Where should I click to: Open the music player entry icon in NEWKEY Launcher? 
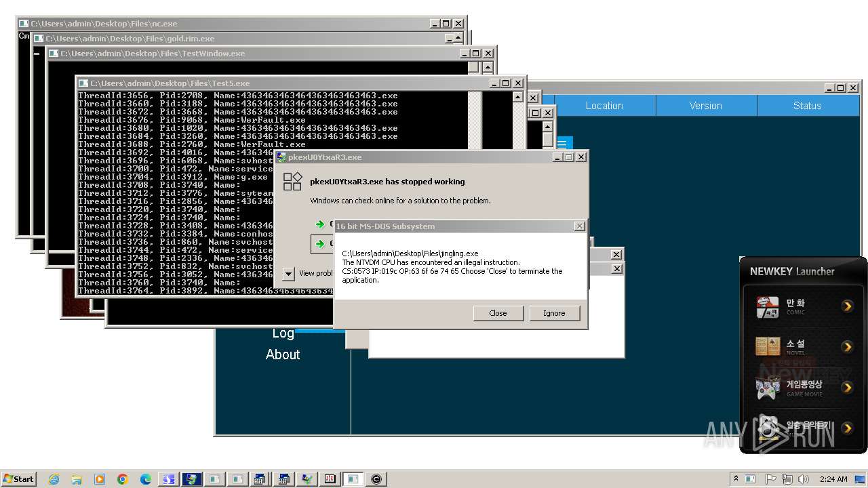click(768, 427)
